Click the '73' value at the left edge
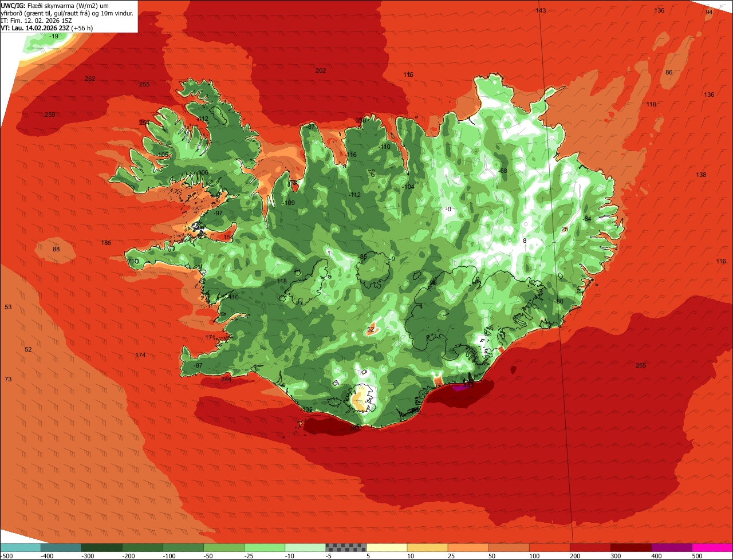This screenshot has width=733, height=560. click(x=8, y=379)
